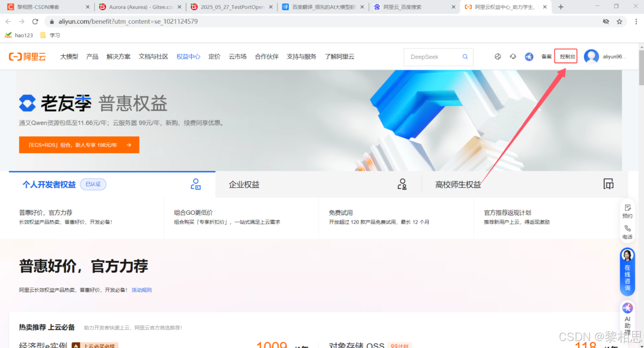This screenshot has height=348, width=644.
Task: Open the hao123 bookmark
Action: (x=19, y=35)
